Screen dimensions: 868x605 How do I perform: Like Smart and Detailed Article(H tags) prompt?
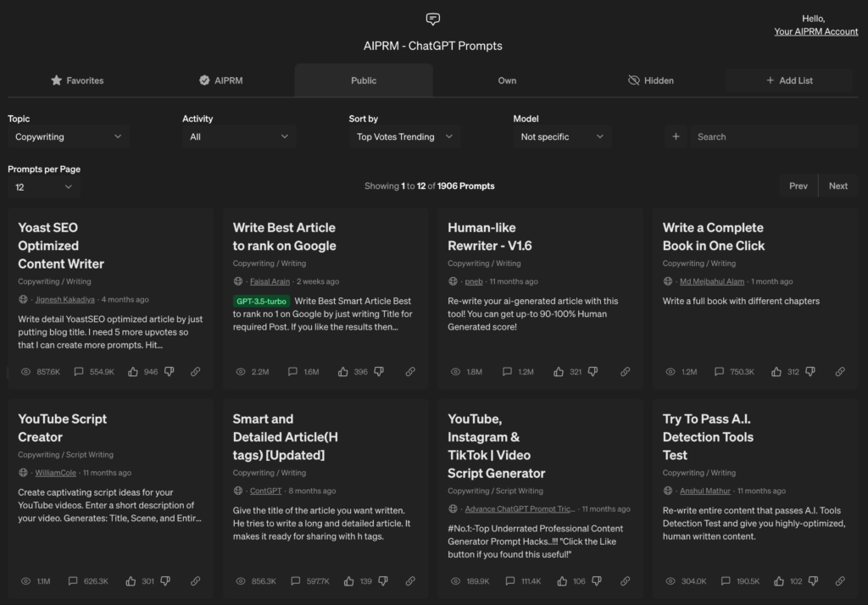point(348,580)
